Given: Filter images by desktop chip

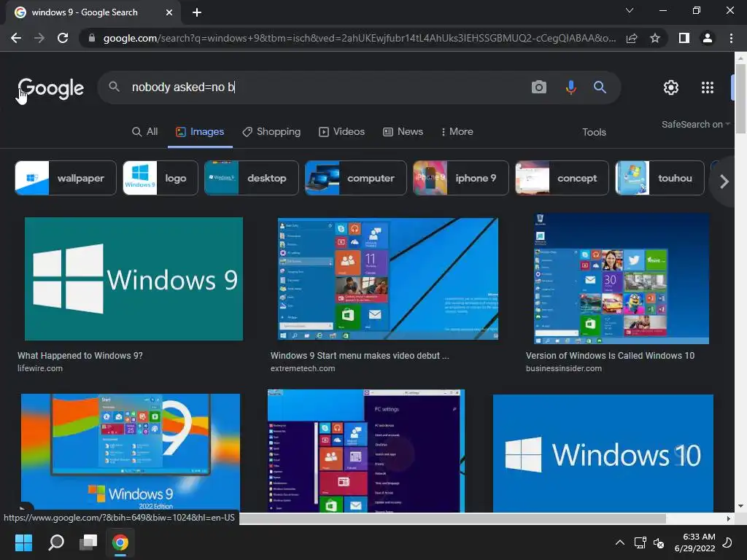Looking at the screenshot, I should (x=251, y=178).
